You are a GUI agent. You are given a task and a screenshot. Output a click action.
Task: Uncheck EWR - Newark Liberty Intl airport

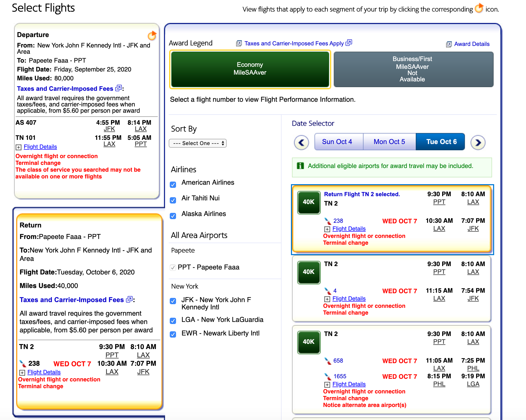coord(173,334)
